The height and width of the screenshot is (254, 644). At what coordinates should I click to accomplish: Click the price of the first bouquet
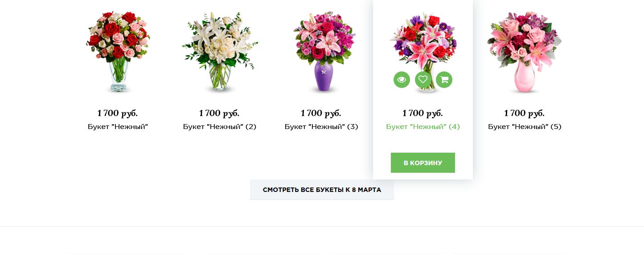[x=118, y=113]
